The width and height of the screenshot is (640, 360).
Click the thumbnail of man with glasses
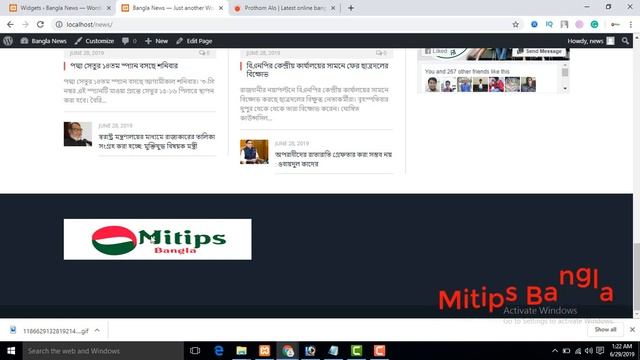(x=78, y=134)
